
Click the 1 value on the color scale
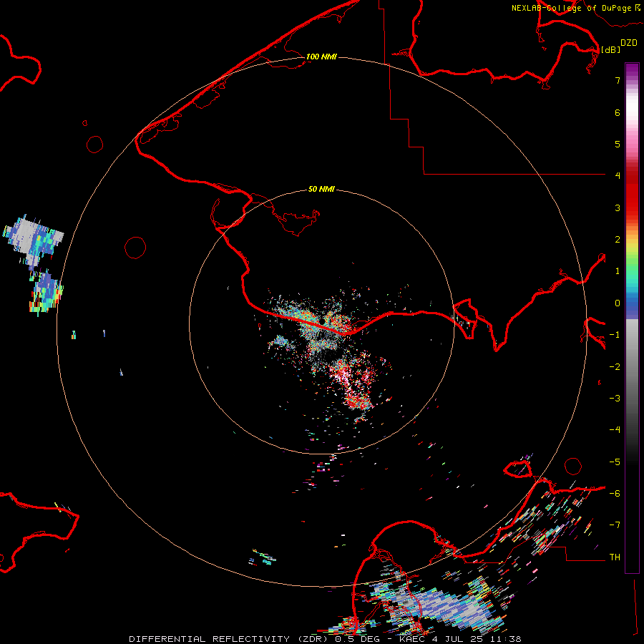618,271
